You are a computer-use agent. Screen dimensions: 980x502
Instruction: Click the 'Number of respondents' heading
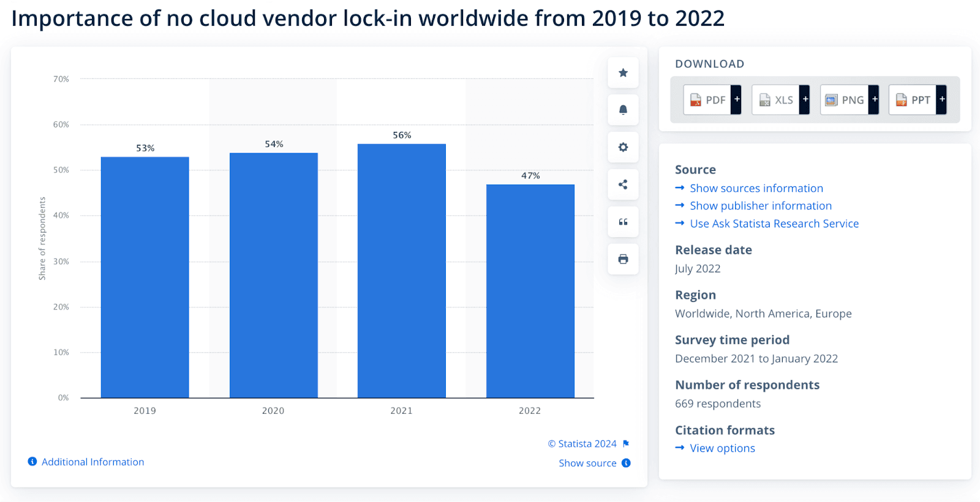747,385
